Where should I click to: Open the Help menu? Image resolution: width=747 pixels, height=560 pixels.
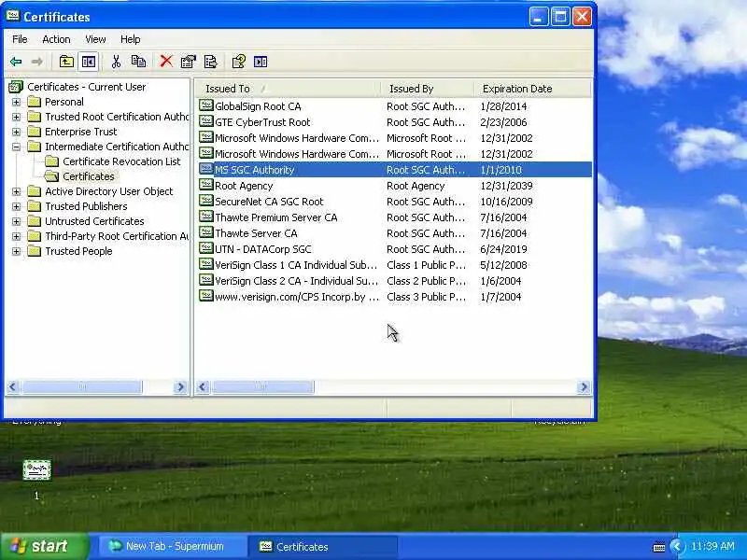click(130, 39)
